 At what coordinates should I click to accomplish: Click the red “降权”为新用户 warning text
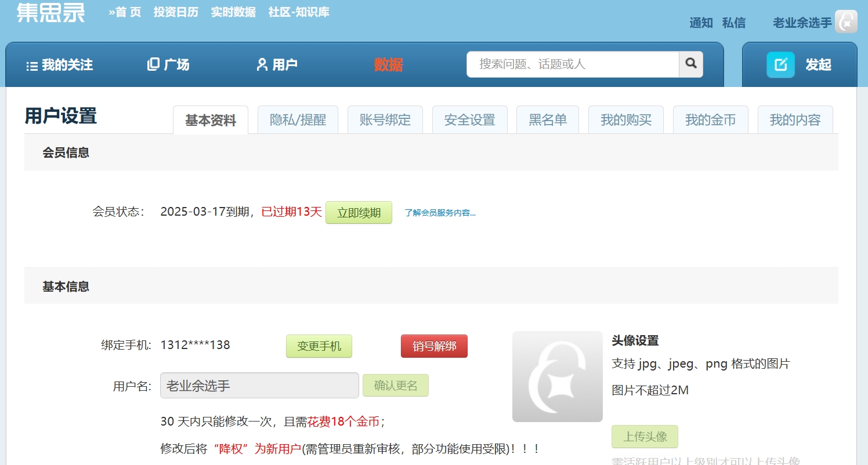pos(258,449)
